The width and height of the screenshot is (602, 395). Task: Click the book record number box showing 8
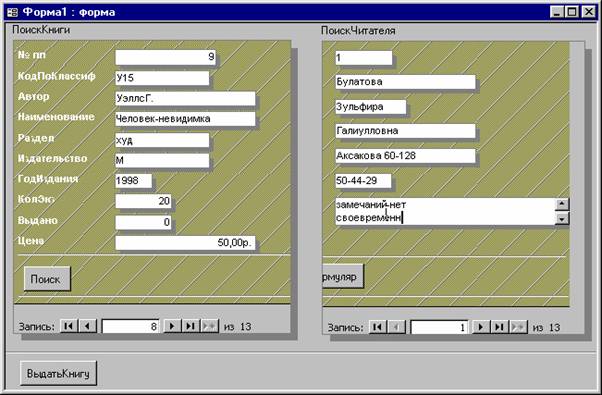[x=130, y=327]
